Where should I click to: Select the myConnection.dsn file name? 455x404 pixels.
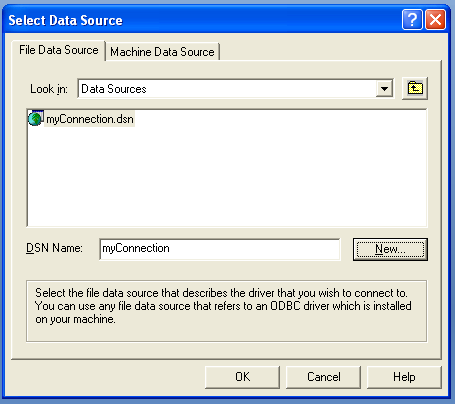tap(90, 119)
